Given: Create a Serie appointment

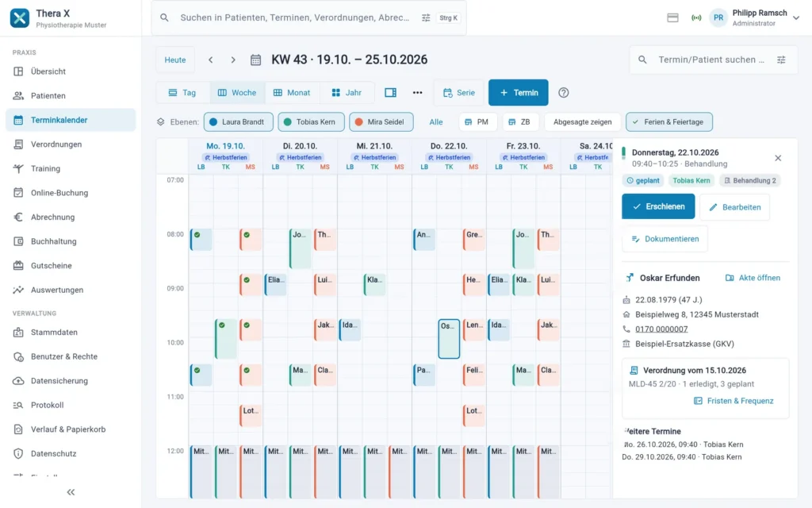Looking at the screenshot, I should point(459,93).
